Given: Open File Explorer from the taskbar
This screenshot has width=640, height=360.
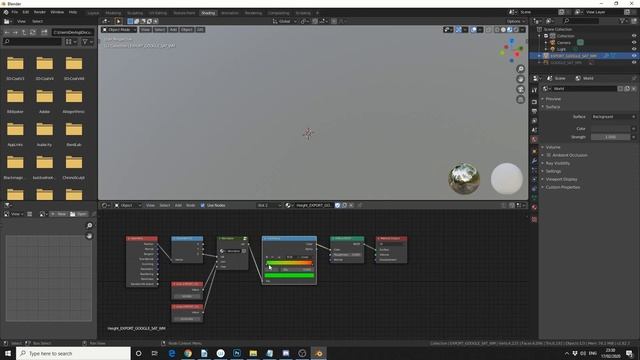Looking at the screenshot, I should pyautogui.click(x=253, y=353).
